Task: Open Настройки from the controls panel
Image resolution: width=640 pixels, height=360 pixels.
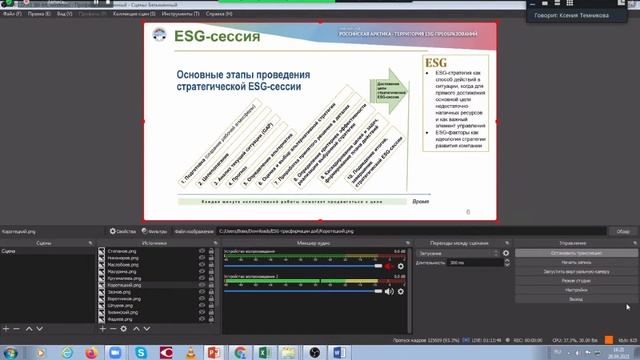Action: tap(576, 290)
